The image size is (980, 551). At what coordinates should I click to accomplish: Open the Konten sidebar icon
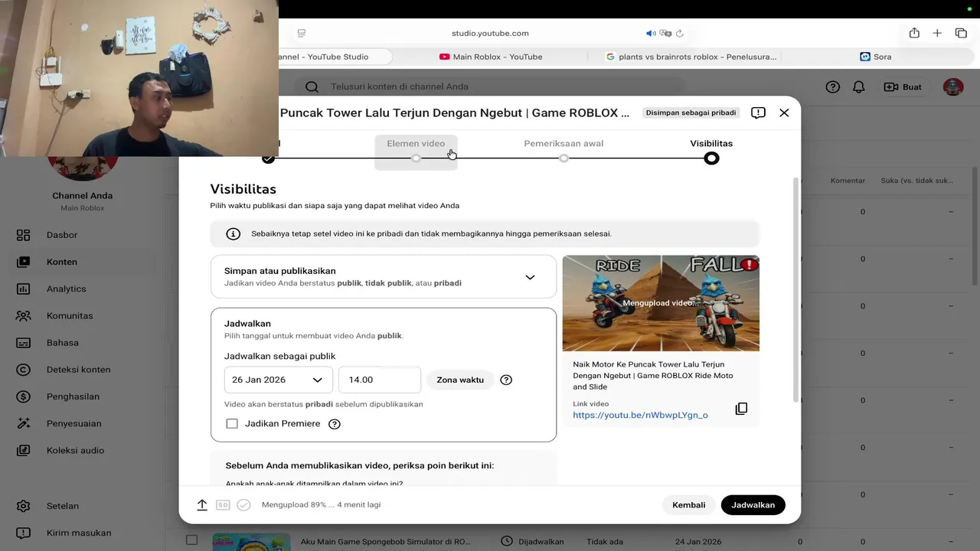(23, 262)
